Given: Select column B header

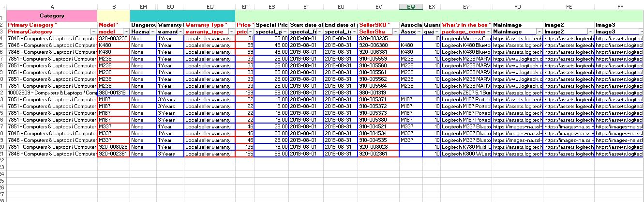Looking at the screenshot, I should (x=114, y=7).
